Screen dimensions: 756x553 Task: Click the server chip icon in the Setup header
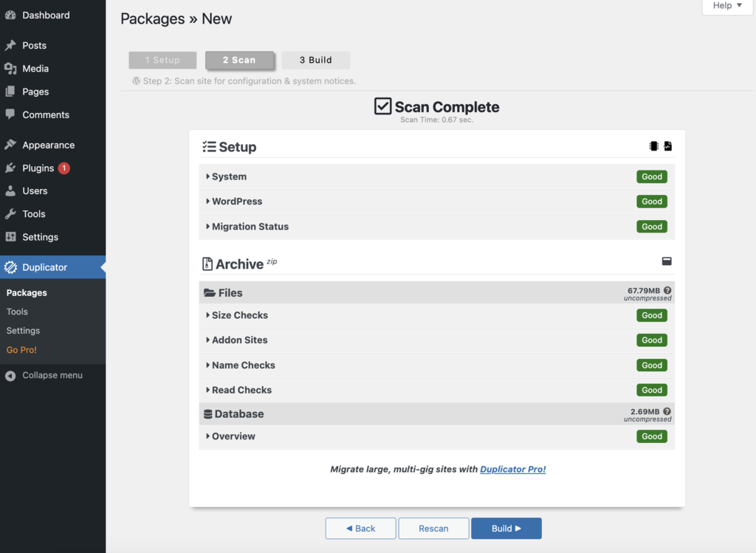653,145
